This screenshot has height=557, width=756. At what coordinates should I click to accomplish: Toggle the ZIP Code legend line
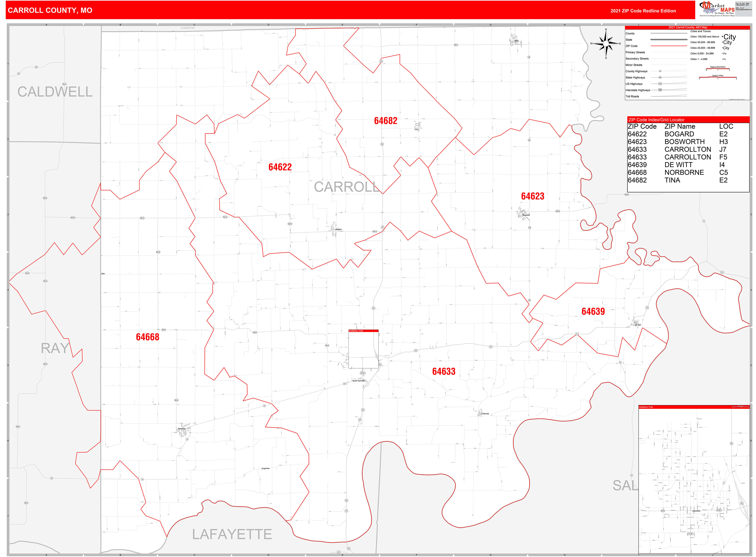click(x=669, y=46)
